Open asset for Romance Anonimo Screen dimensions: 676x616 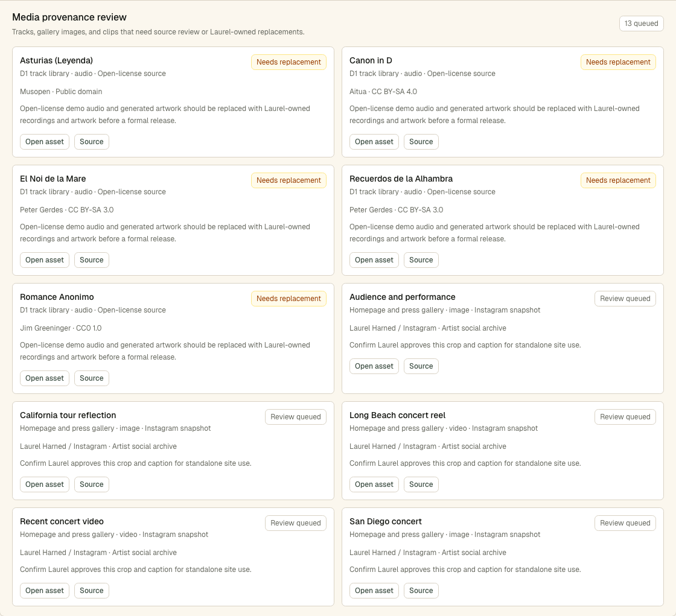(x=45, y=378)
